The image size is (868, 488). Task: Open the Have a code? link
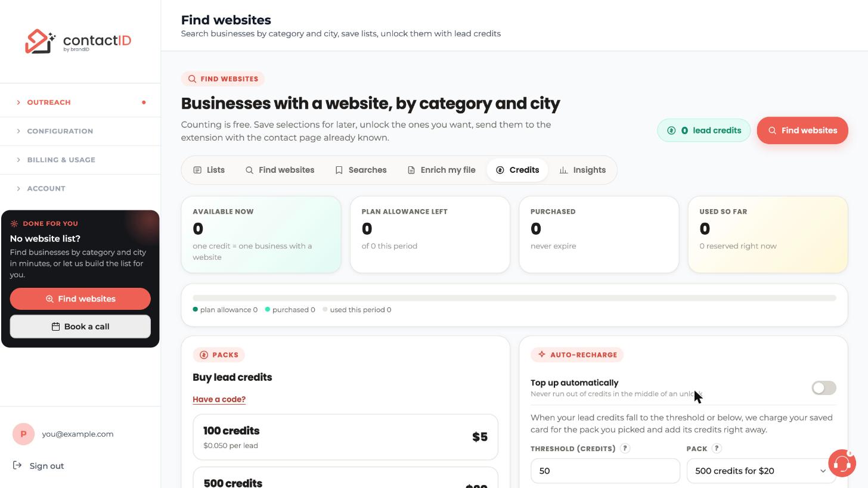coord(219,399)
